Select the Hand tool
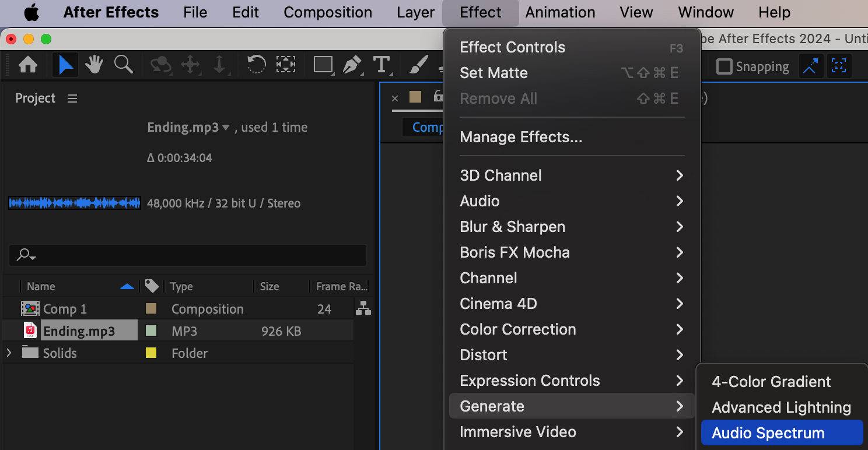 pos(94,65)
